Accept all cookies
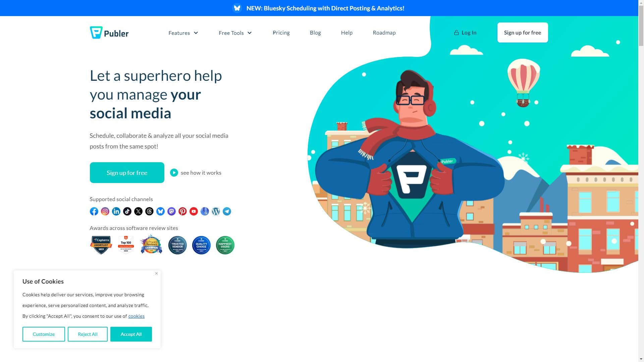The height and width of the screenshot is (362, 644). click(x=131, y=334)
